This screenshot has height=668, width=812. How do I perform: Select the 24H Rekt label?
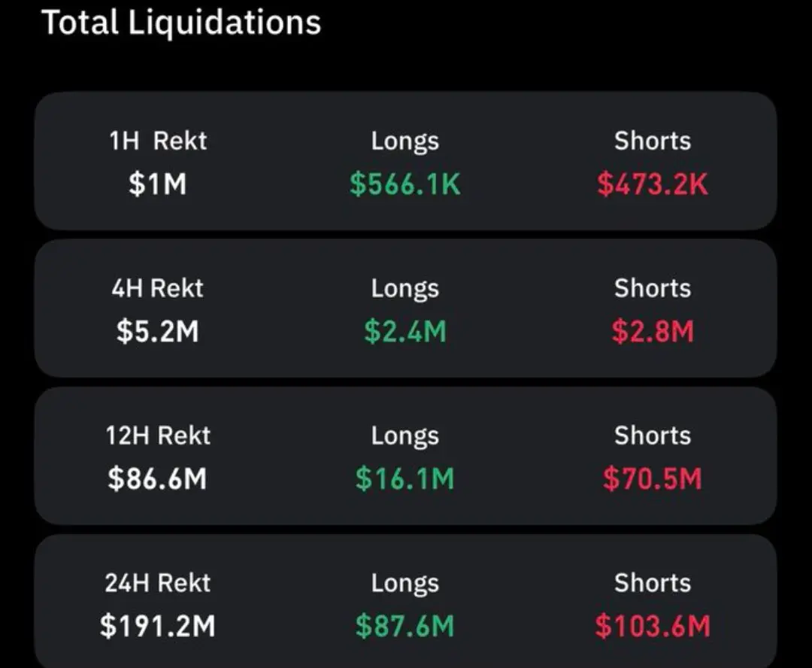[158, 583]
